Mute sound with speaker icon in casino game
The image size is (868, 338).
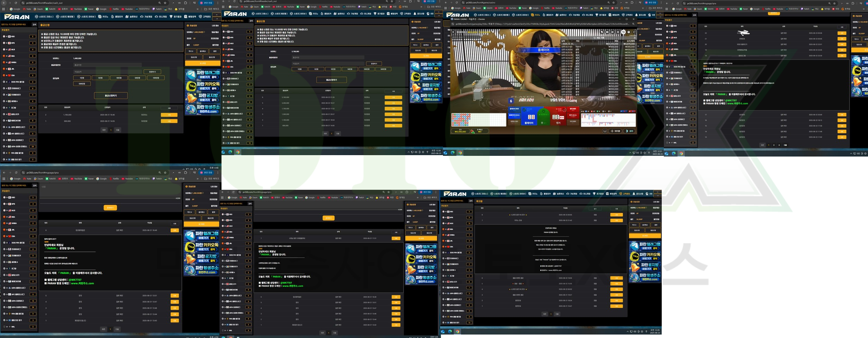tap(613, 32)
